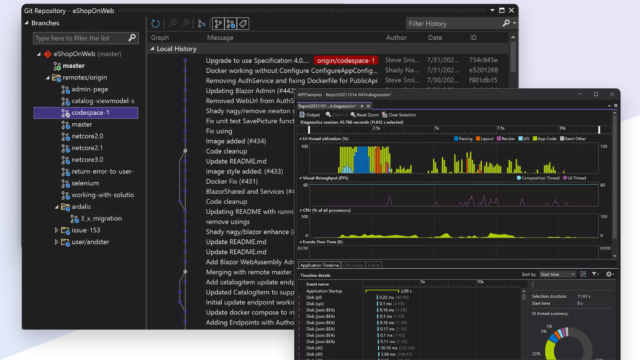
Task: Click the origin/codespace-1 red label
Action: click(x=346, y=60)
